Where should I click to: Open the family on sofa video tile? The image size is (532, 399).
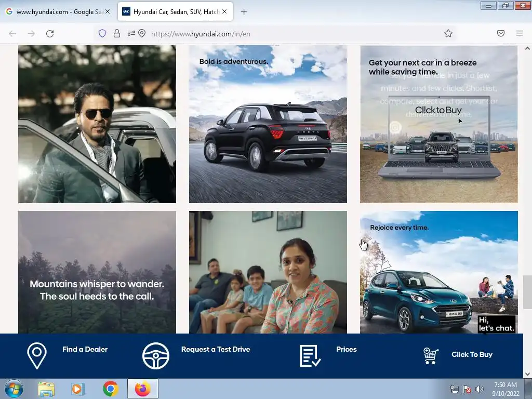pos(268,272)
